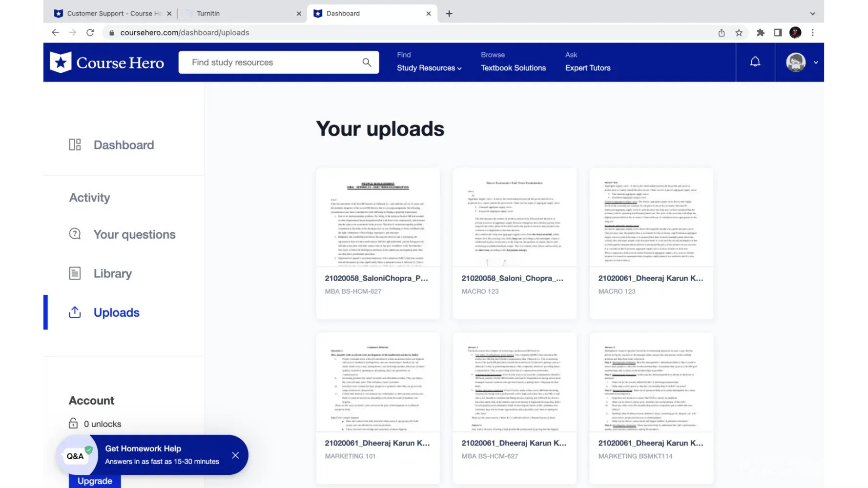
Task: Click the unlocks padlock icon
Action: [73, 424]
